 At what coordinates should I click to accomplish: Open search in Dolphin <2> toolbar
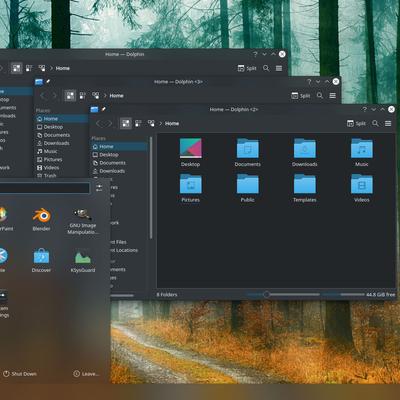[x=375, y=123]
